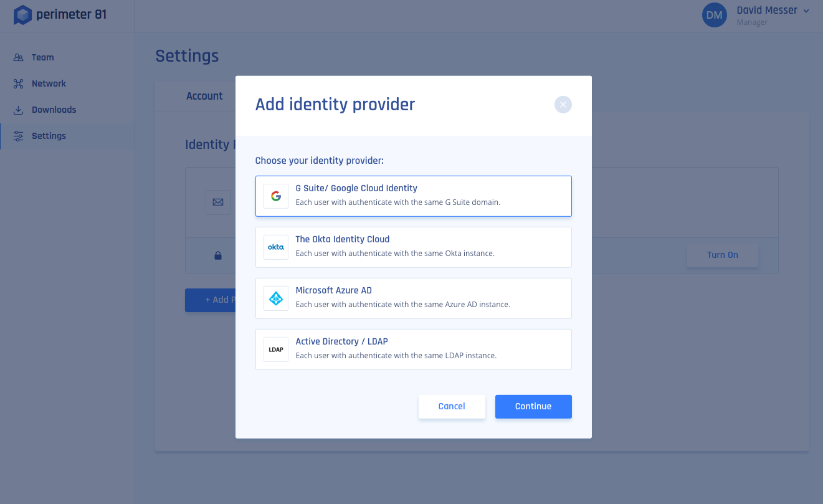Select Microsoft Azure AD provider
823x504 pixels.
point(414,298)
